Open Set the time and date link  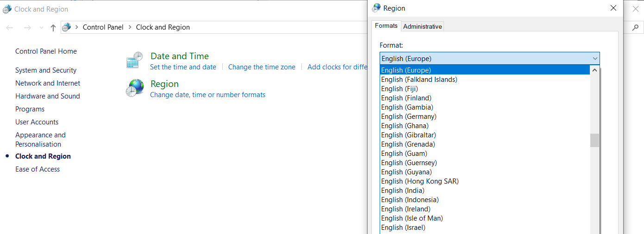(183, 67)
